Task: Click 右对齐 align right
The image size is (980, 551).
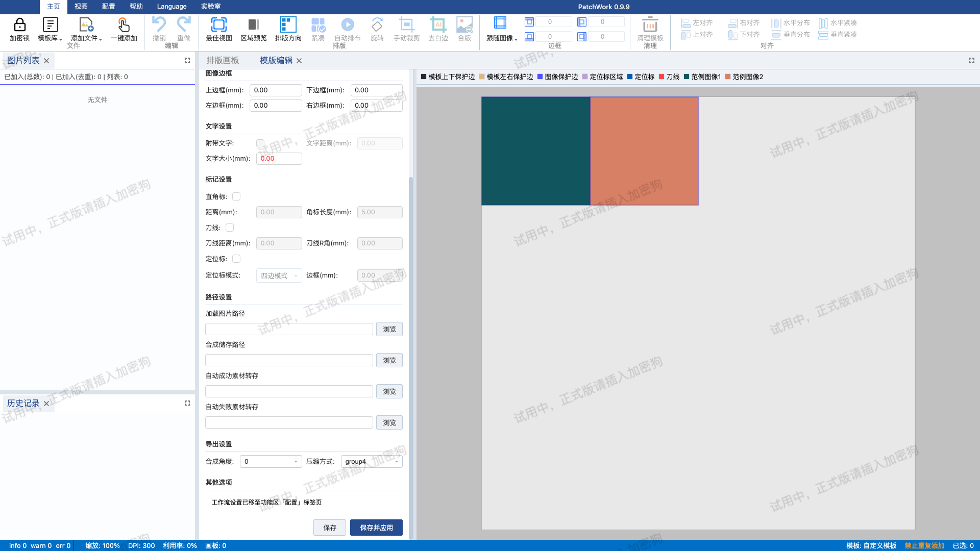Action: tap(744, 23)
